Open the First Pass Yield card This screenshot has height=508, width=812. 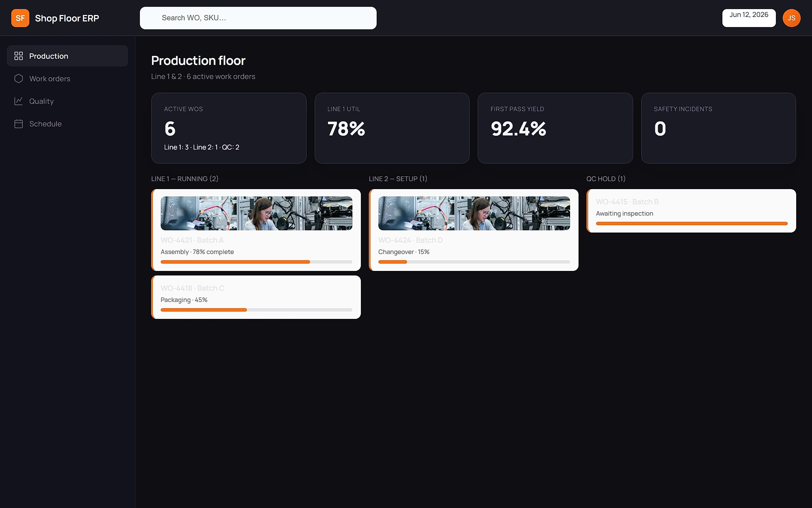pyautogui.click(x=555, y=128)
